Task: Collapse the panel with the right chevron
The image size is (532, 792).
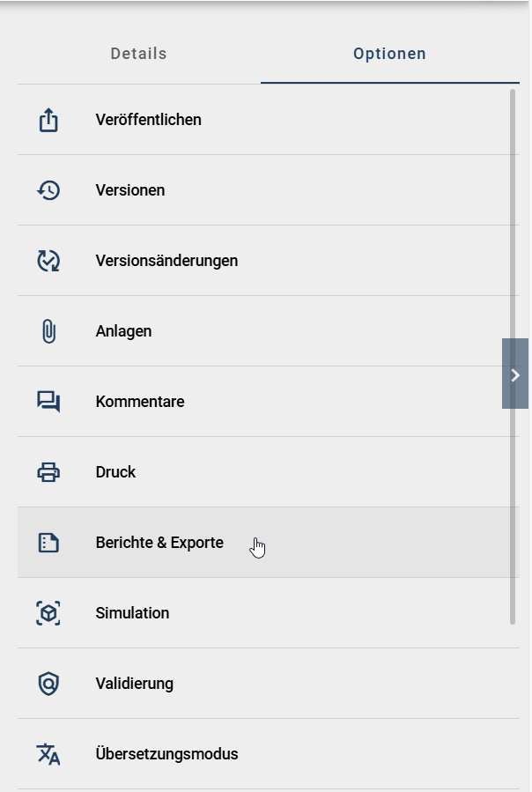Action: pos(514,375)
